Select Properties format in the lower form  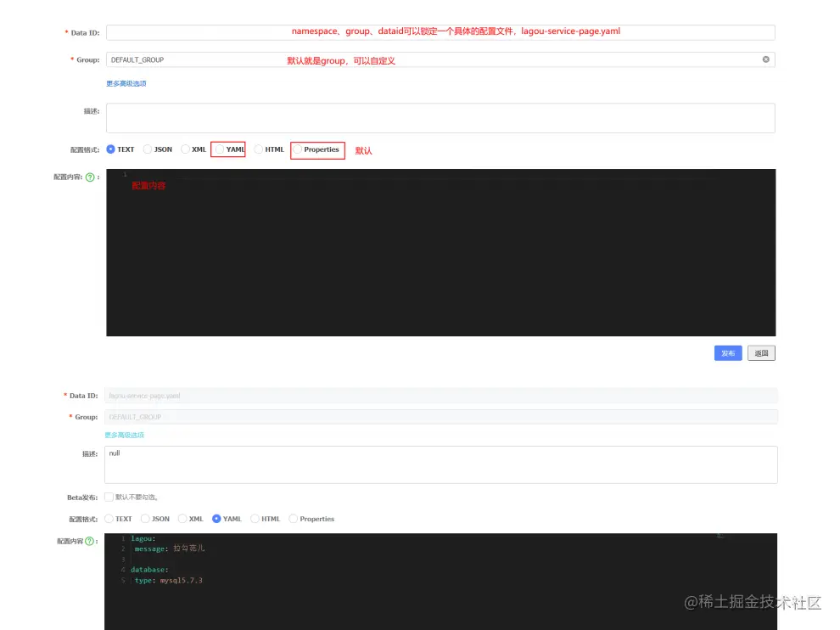[x=293, y=519]
